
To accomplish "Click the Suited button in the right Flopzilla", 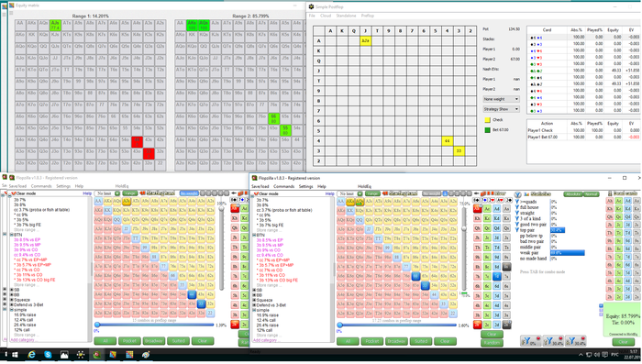I will point(420,341).
